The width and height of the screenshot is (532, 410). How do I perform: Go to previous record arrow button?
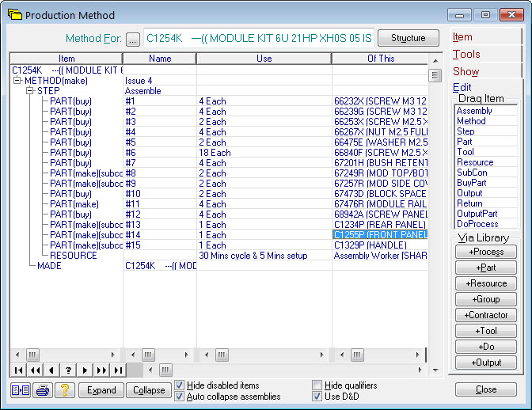tap(51, 370)
